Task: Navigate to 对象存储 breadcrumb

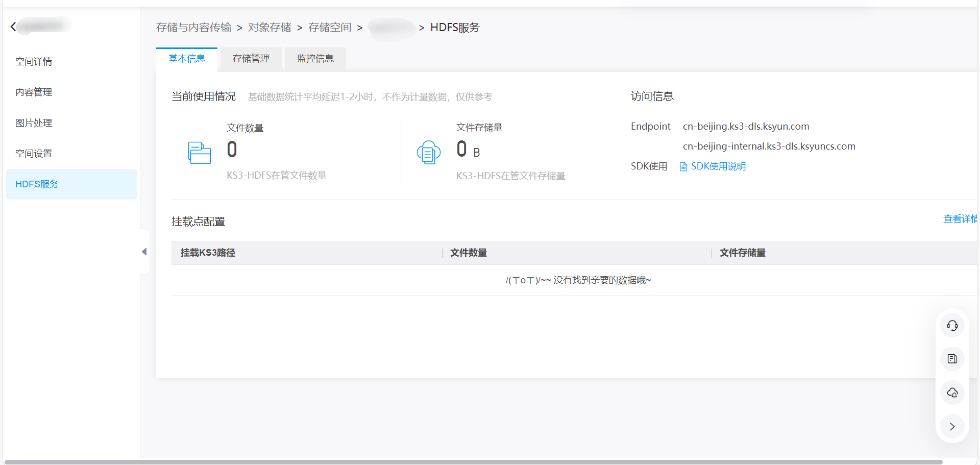Action: pos(270,28)
